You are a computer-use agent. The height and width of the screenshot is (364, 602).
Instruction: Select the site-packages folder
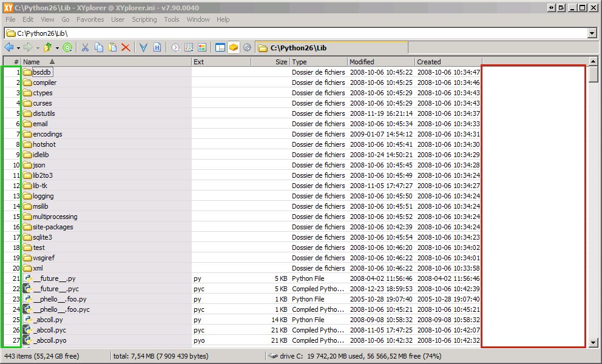pos(53,227)
